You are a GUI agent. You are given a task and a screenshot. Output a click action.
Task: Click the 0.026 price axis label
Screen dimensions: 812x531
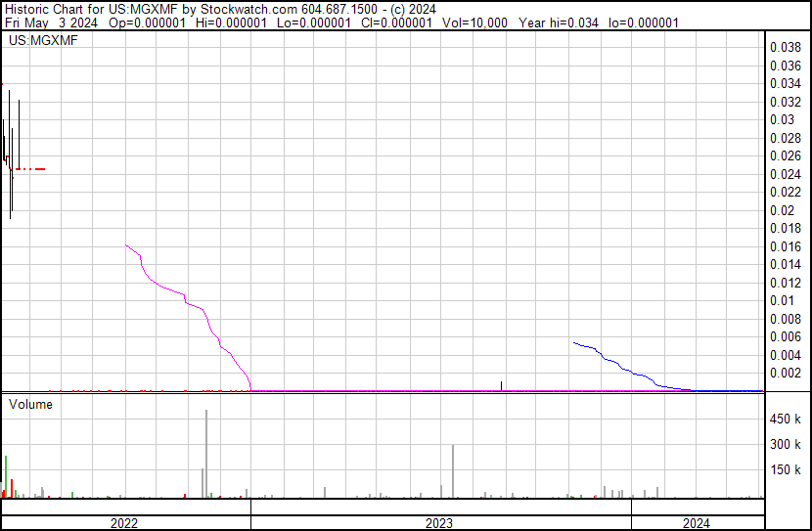(785, 155)
